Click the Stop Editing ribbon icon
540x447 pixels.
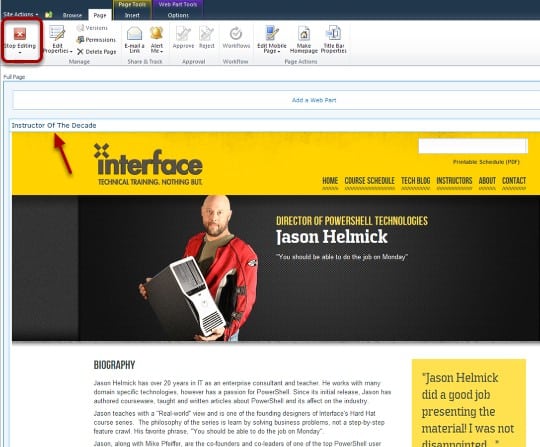(x=20, y=34)
